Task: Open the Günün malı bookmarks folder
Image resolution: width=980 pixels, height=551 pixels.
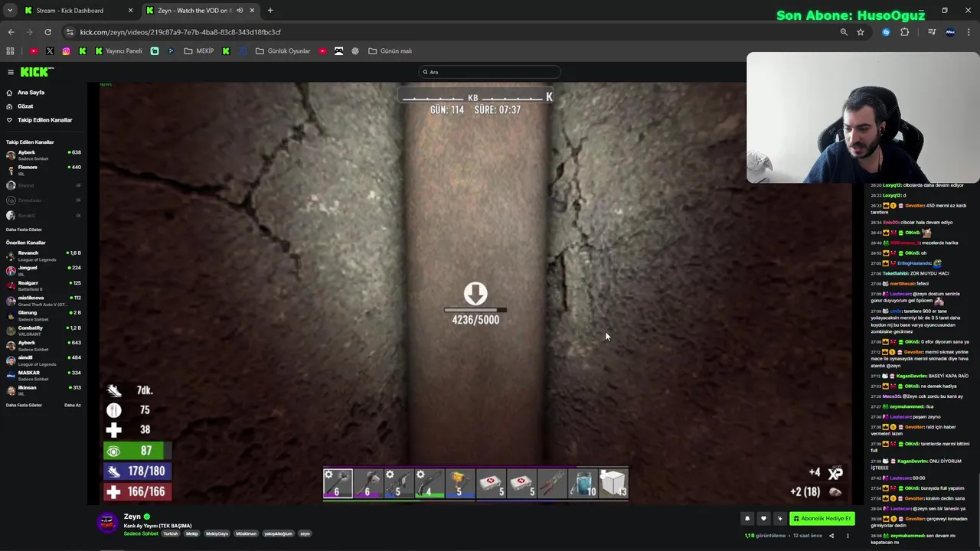Action: tap(390, 51)
